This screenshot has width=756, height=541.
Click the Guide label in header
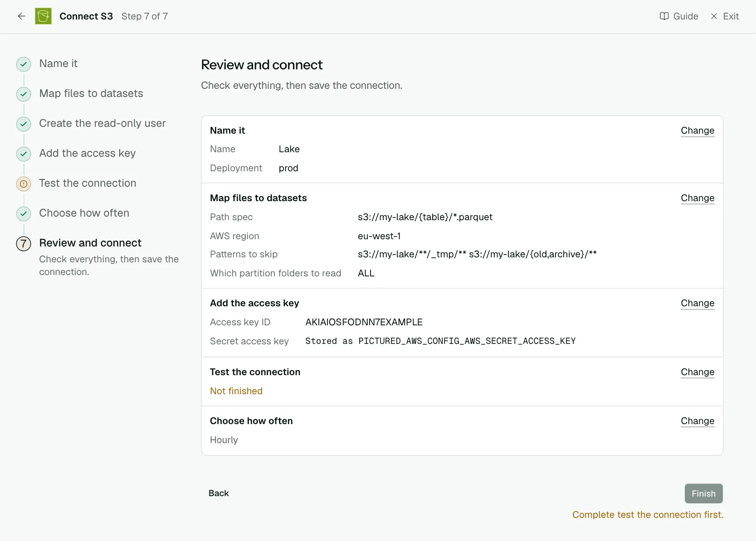click(686, 16)
